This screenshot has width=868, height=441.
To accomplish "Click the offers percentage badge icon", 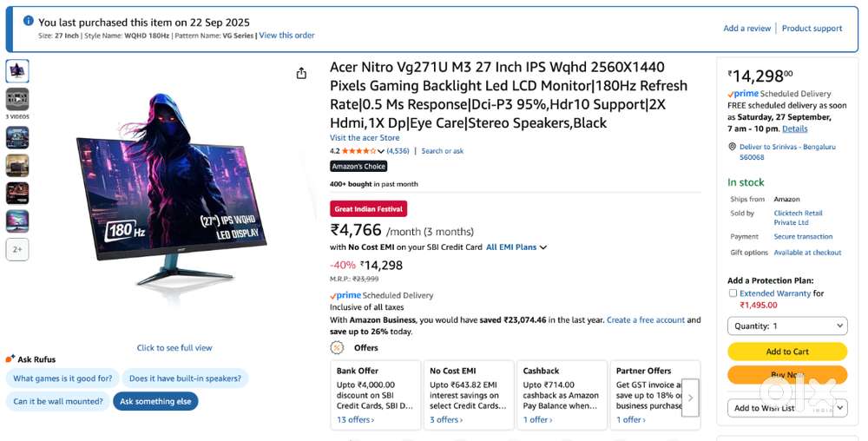I will 337,347.
